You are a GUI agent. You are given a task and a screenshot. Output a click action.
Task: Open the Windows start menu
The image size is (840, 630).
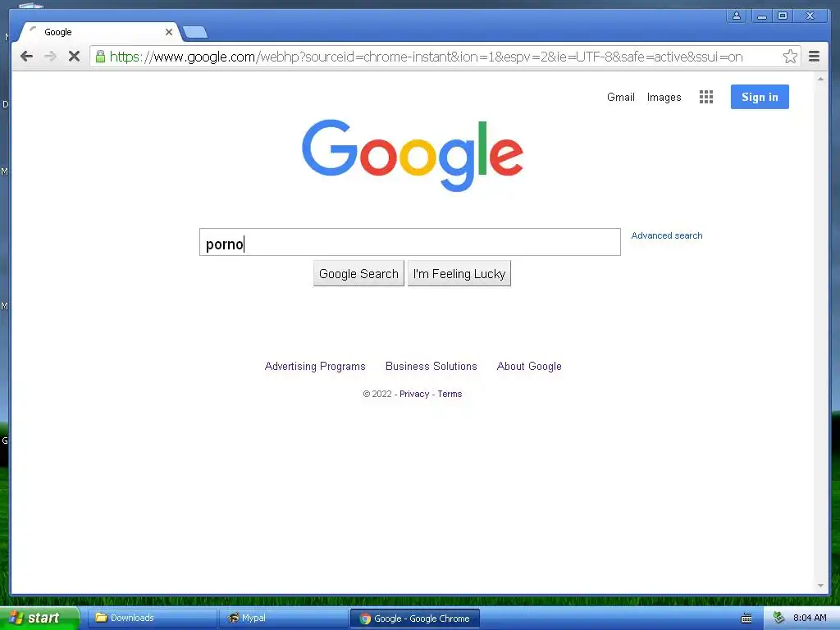click(x=39, y=618)
